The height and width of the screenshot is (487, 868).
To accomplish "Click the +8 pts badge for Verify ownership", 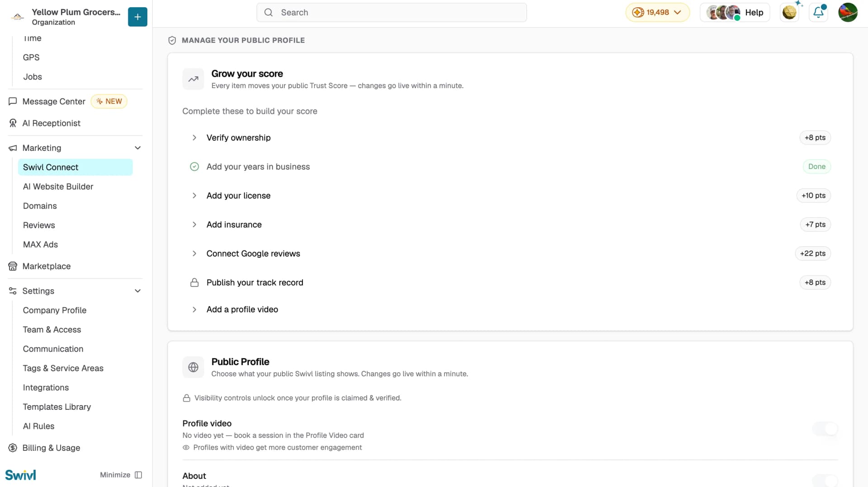I will pyautogui.click(x=815, y=138).
